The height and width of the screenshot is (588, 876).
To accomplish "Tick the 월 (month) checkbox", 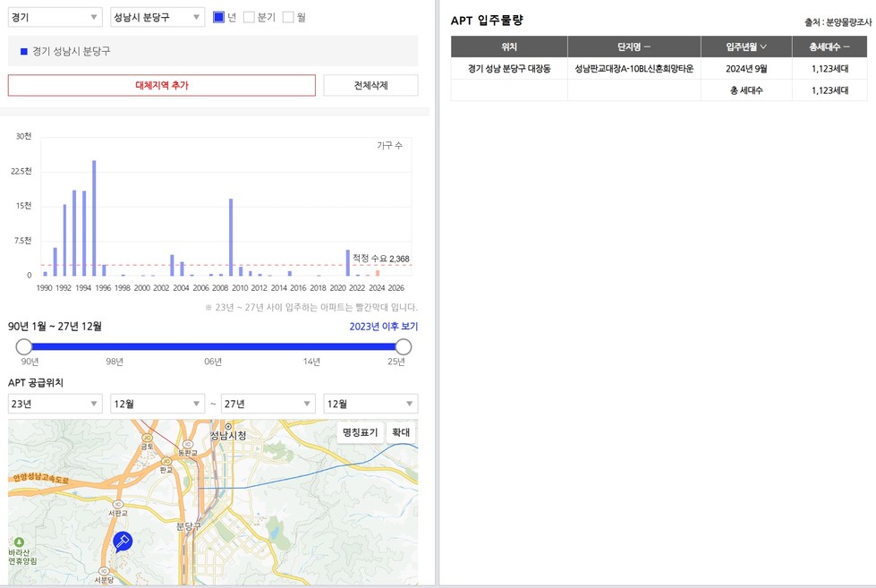I will [x=288, y=17].
